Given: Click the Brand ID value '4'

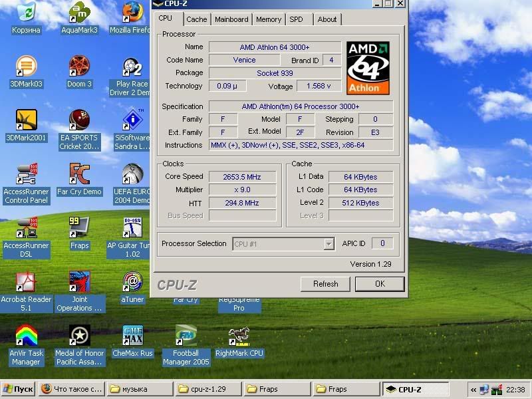Looking at the screenshot, I should click(331, 60).
